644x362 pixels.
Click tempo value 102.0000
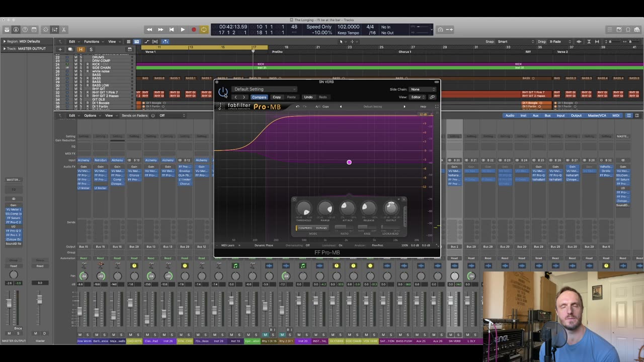coord(348,27)
